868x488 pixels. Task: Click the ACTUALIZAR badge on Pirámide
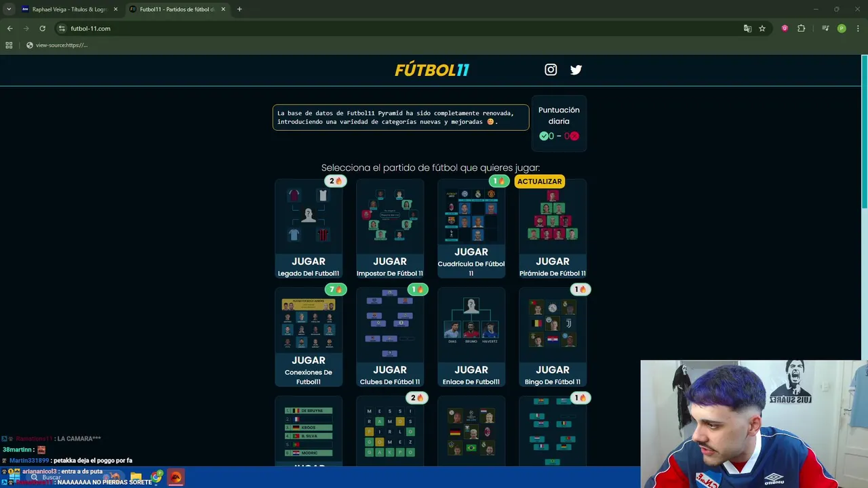539,181
